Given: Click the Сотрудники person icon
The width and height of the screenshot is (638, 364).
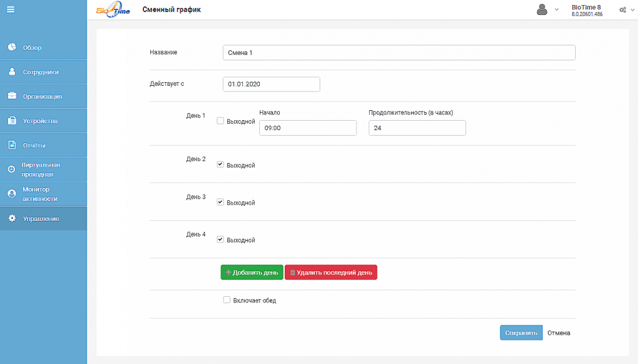Looking at the screenshot, I should click(12, 72).
